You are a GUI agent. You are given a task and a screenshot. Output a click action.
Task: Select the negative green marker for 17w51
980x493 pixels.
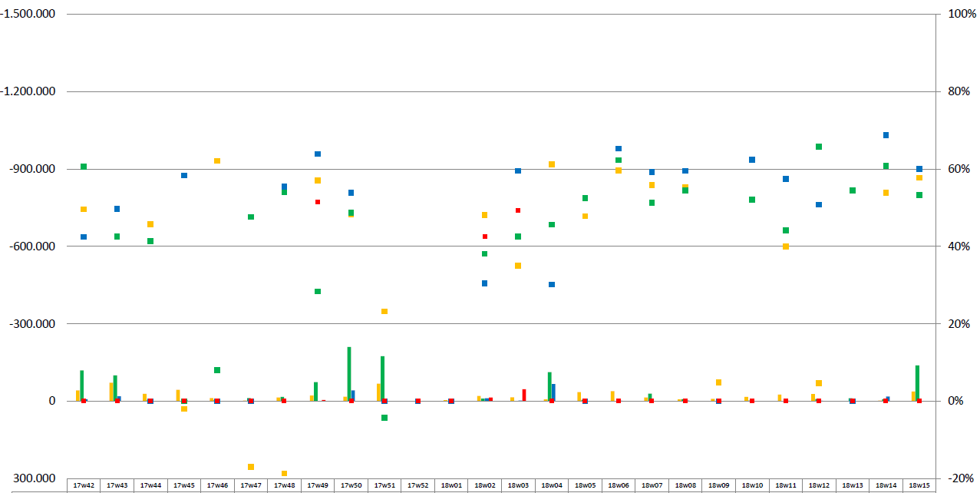384,418
